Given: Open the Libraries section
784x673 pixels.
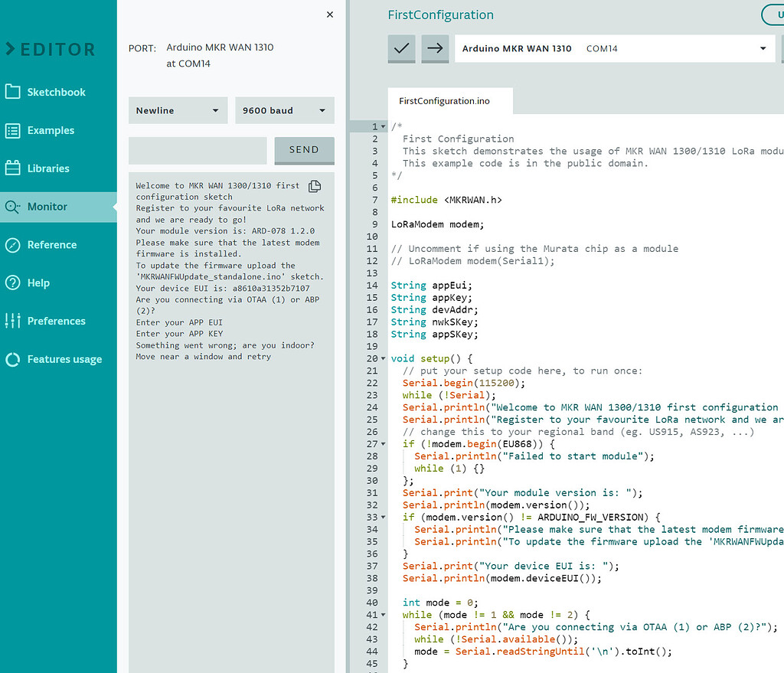Looking at the screenshot, I should (47, 168).
